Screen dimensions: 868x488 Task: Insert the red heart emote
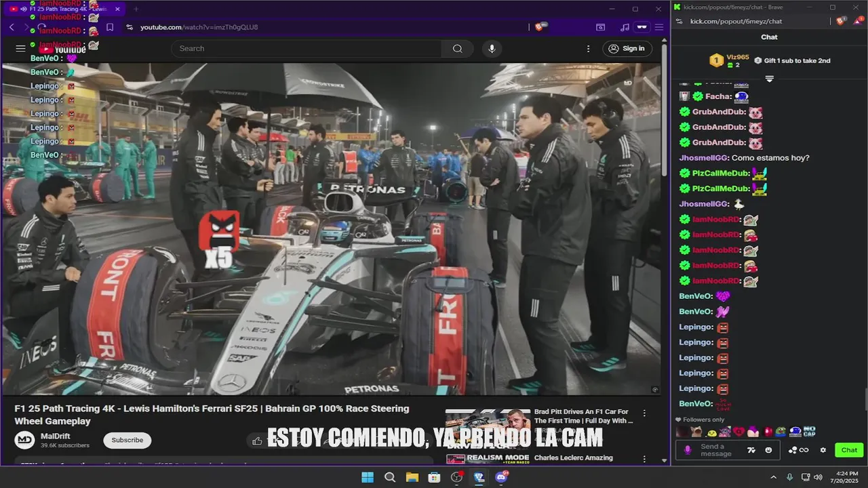tap(739, 431)
